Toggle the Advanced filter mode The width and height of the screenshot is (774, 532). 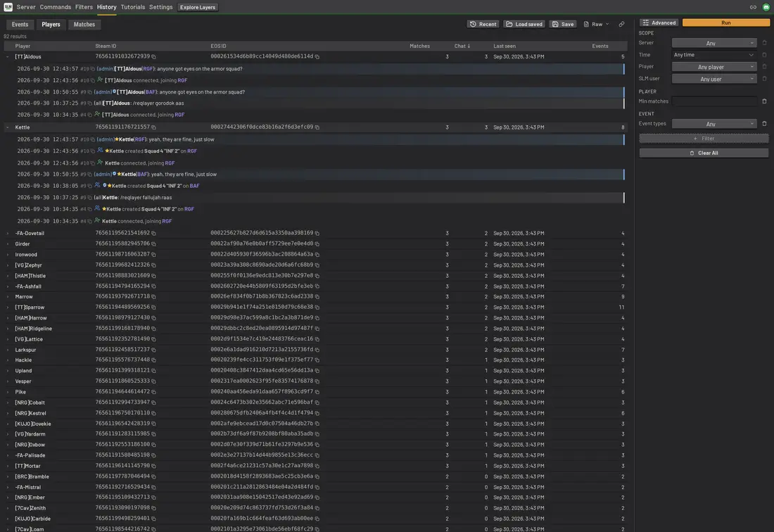pos(659,23)
